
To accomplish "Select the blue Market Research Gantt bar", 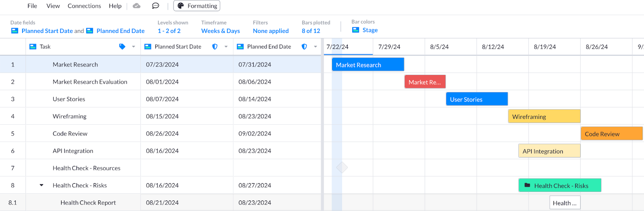I will click(368, 65).
